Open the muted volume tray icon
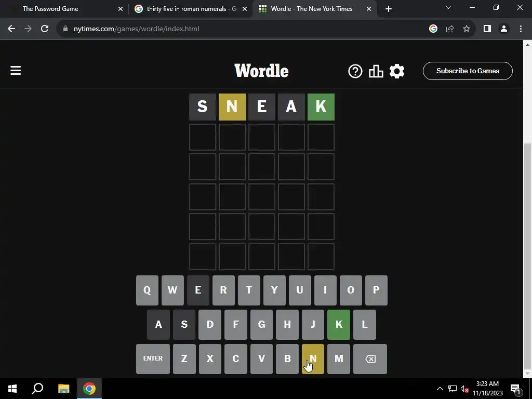Screen dimensions: 532x399 465,389
